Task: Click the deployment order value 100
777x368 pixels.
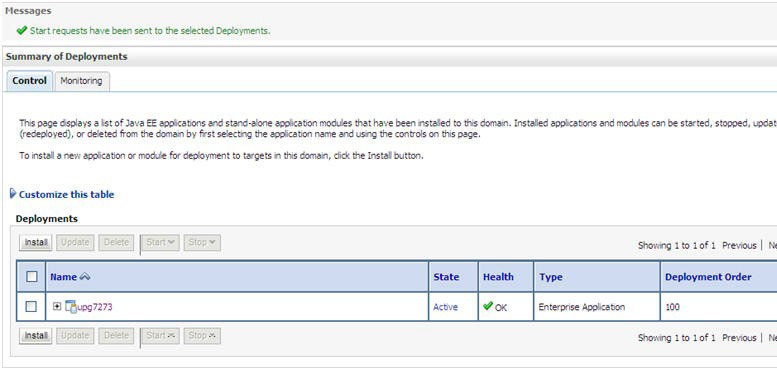Action: [x=672, y=307]
